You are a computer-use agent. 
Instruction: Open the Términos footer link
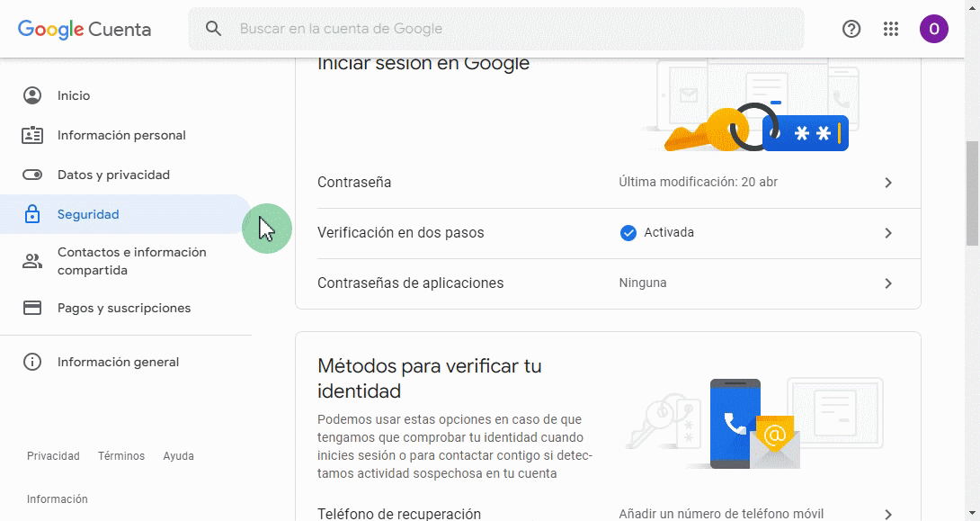pyautogui.click(x=121, y=456)
